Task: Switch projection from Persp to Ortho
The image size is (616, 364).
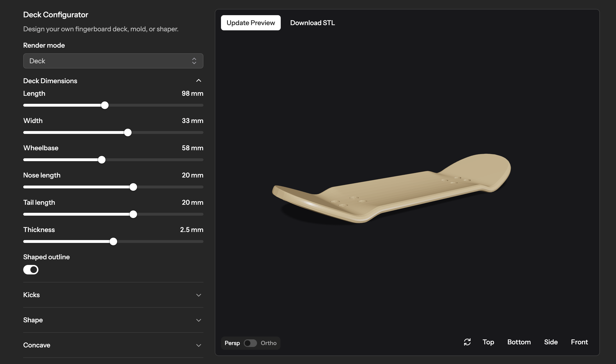Action: [250, 343]
